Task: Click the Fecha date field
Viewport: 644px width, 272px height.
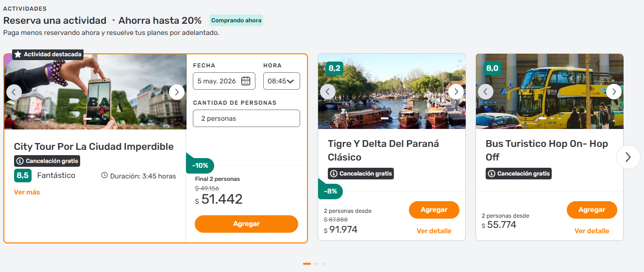Action: point(217,81)
